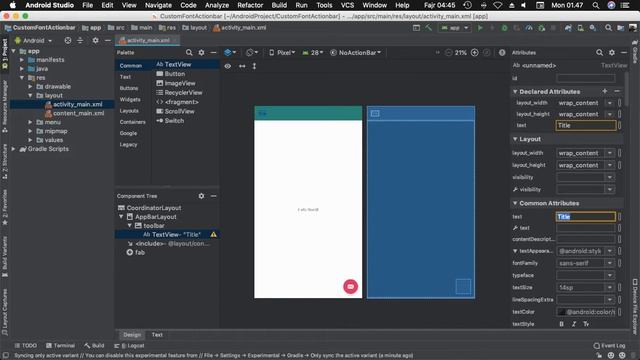Toggle all caps text style

(x=586, y=324)
